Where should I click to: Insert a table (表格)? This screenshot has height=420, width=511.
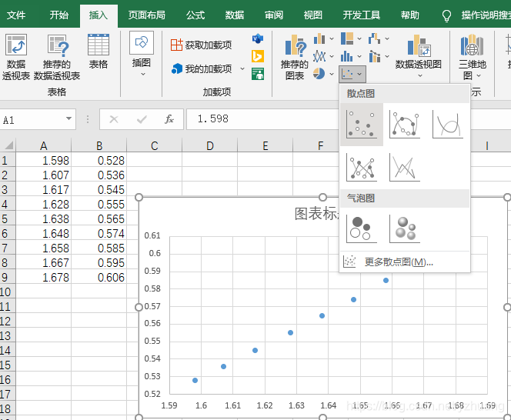(x=98, y=52)
